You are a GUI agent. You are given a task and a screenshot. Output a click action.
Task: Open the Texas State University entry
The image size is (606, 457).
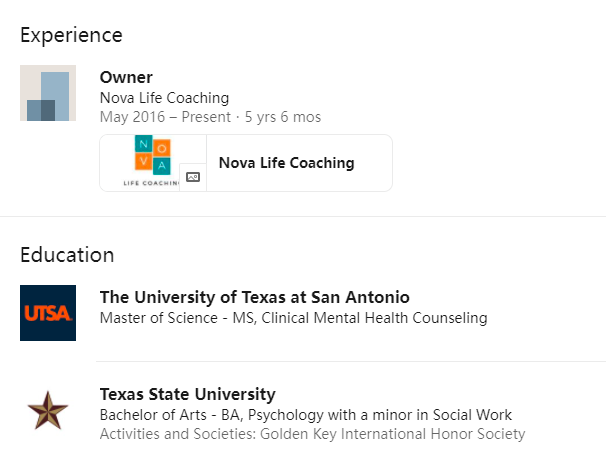tap(187, 394)
